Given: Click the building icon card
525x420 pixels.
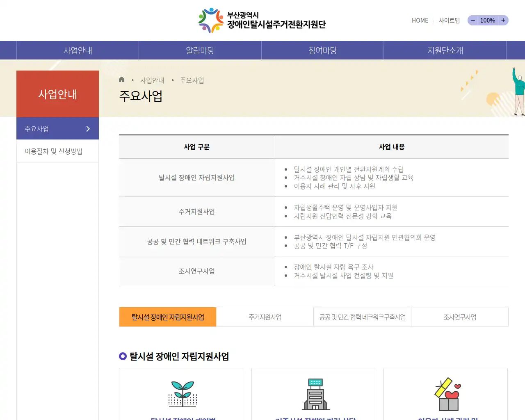Looking at the screenshot, I should point(313,394).
